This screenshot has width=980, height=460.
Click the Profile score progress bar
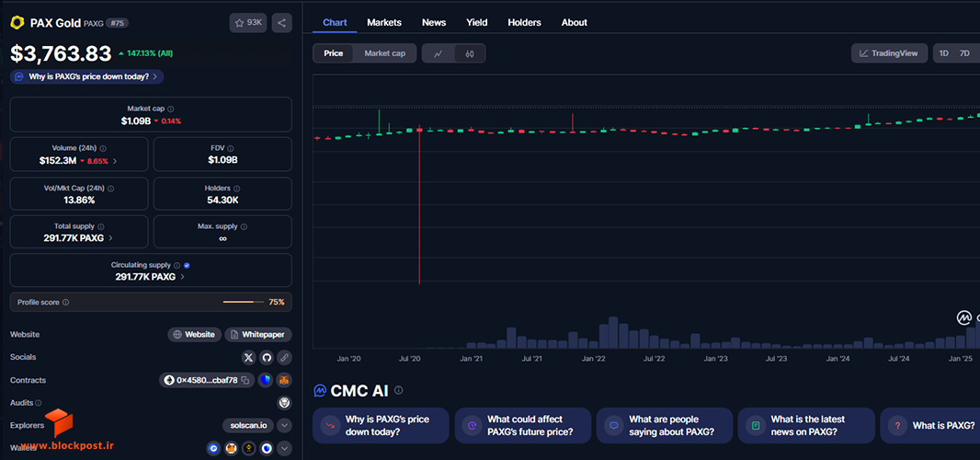tap(244, 303)
